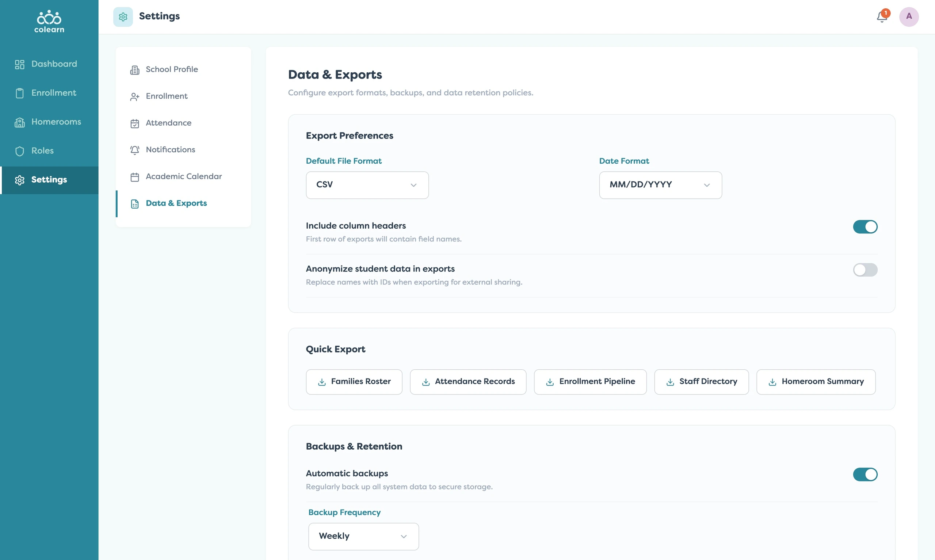
Task: Click the Backup Frequency label
Action: click(344, 513)
